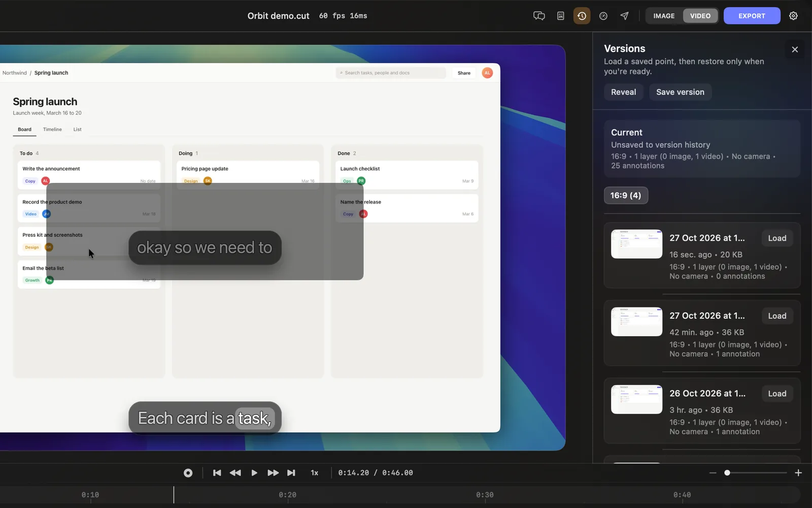Viewport: 812px width, 508px height.
Task: Click the 0:10 mark on the timeline
Action: pyautogui.click(x=90, y=495)
